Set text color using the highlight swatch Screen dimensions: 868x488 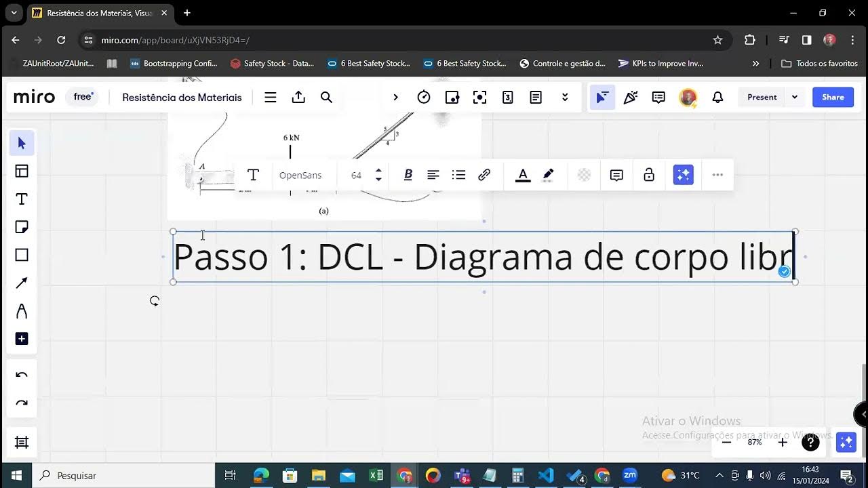click(547, 175)
